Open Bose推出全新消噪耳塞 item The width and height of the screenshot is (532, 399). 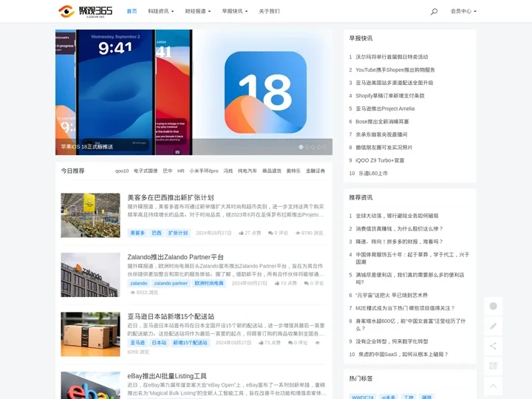382,121
